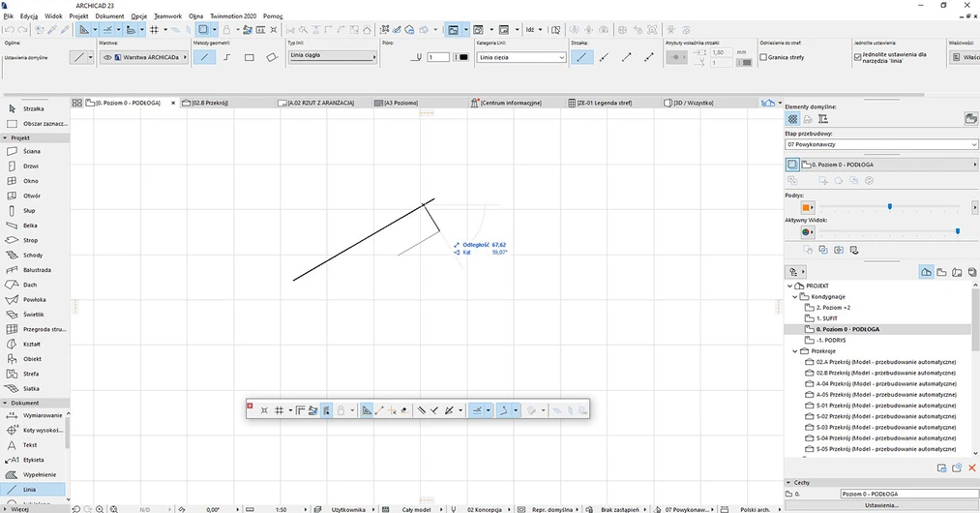
Task: Select the Wymiarowanie dimension tool
Action: pos(35,415)
